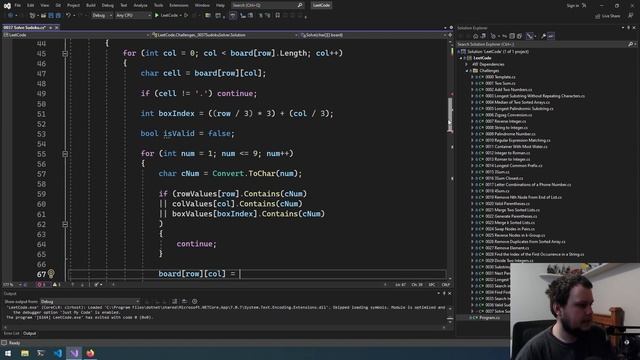Image resolution: width=640 pixels, height=360 pixels.
Task: Open the Build menu
Action: click(x=91, y=5)
